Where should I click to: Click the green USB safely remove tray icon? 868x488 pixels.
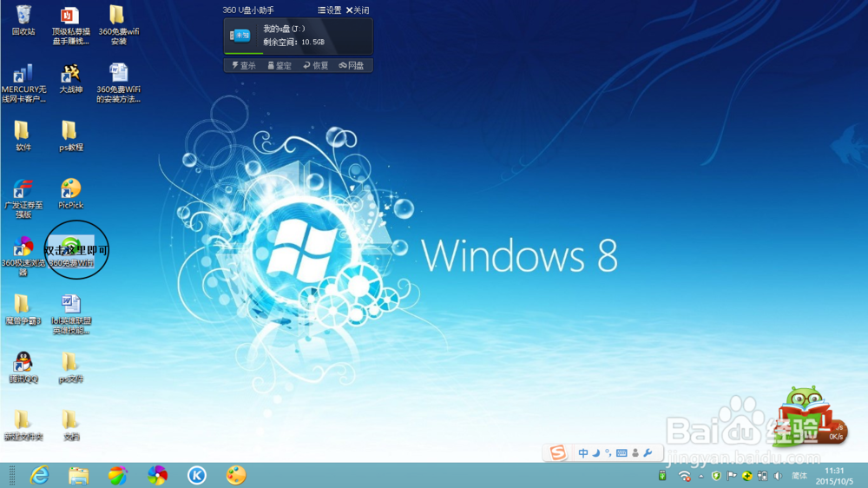[x=662, y=476]
